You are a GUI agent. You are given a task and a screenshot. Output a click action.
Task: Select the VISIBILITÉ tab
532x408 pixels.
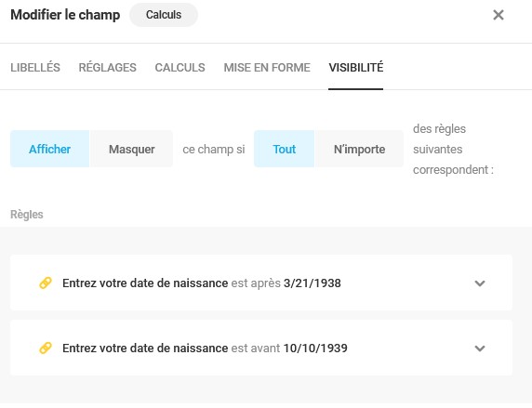[x=355, y=68]
